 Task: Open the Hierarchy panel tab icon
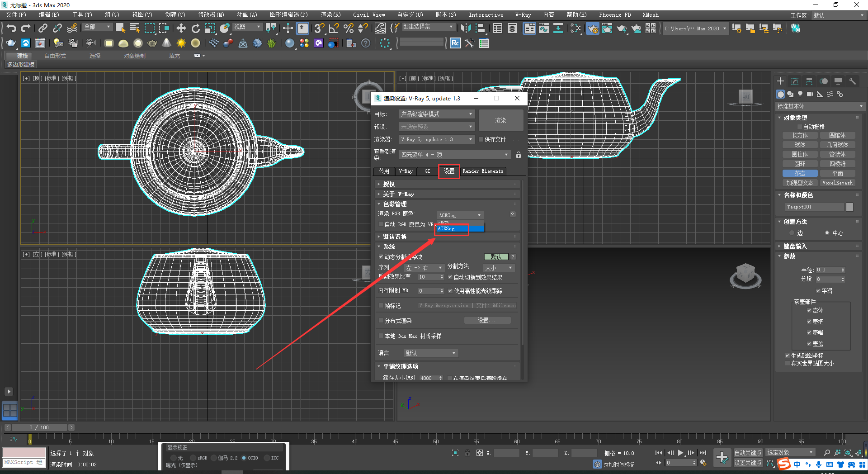tap(809, 81)
